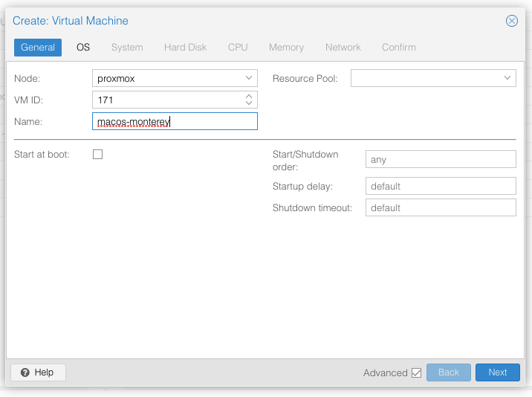Viewport: 532px width, 397px height.
Task: Click the Startup delay input field
Action: pyautogui.click(x=441, y=186)
